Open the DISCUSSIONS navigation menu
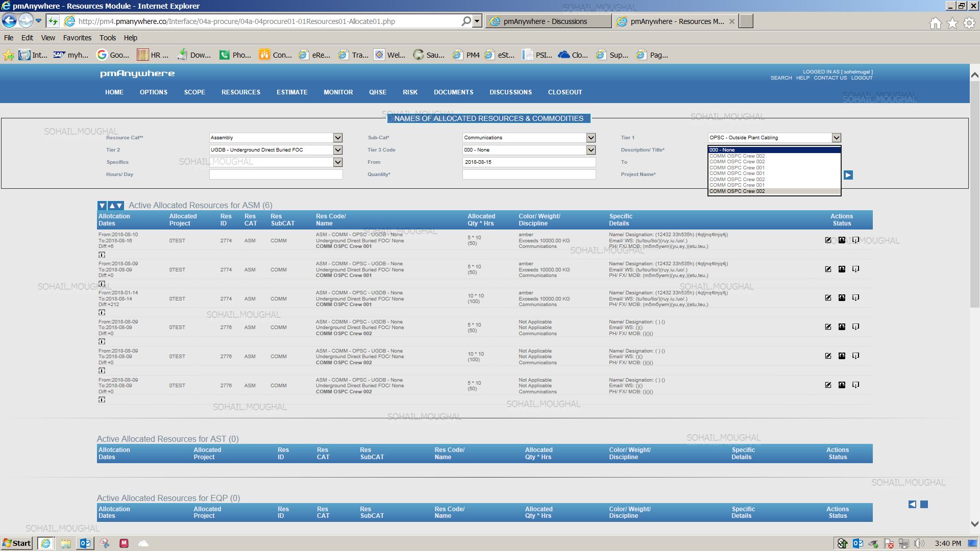980x551 pixels. 510,92
